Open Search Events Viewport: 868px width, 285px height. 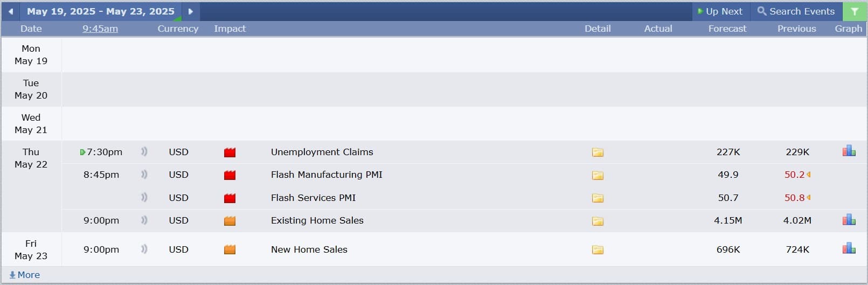click(796, 11)
